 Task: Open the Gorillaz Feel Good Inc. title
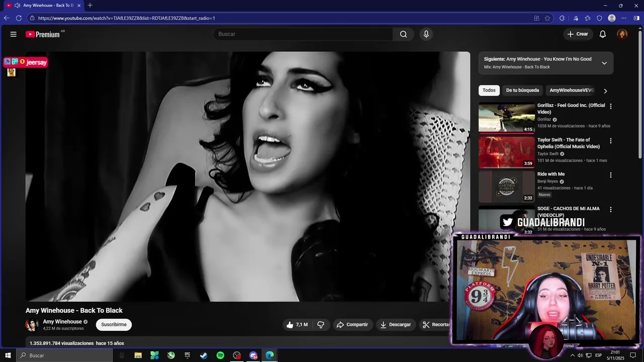coord(571,109)
